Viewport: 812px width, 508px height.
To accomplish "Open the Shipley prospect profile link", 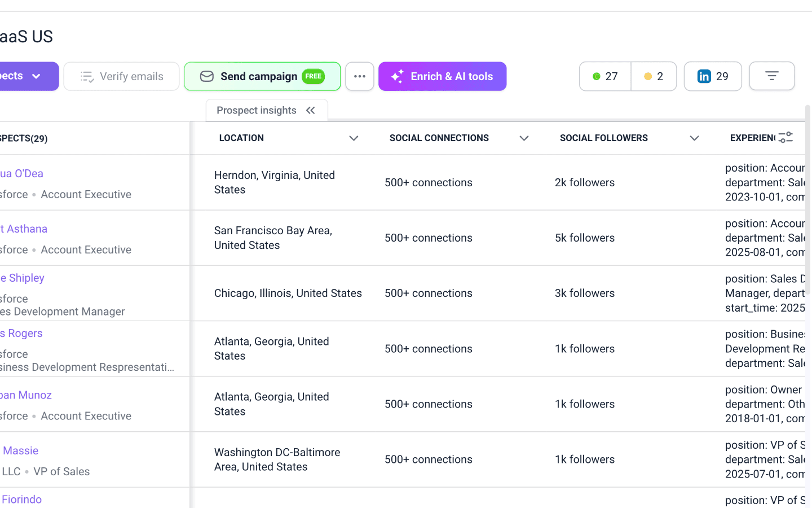I will point(23,278).
